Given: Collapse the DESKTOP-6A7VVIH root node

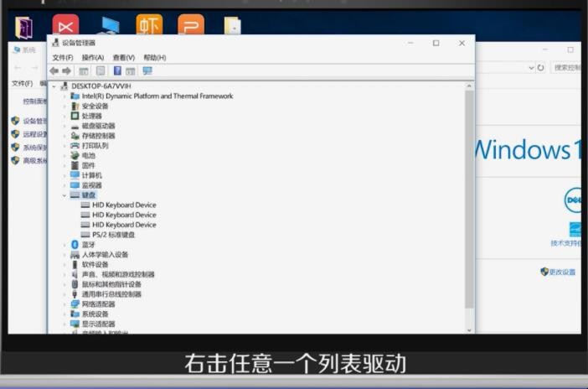Looking at the screenshot, I should coord(54,86).
